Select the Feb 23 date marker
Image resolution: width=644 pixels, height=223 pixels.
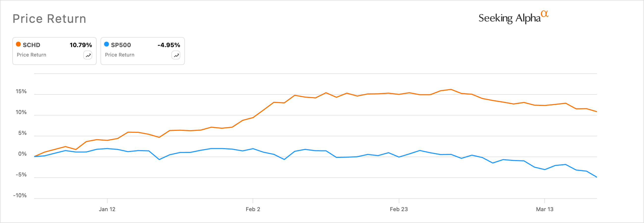pyautogui.click(x=399, y=209)
